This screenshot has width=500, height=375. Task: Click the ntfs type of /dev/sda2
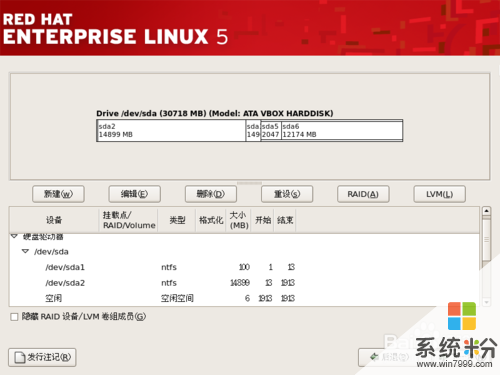click(x=169, y=283)
